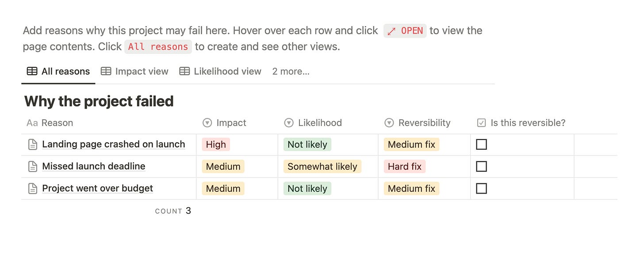644x262 pixels.
Task: Check the reversible box for Project went over budget
Action: [482, 188]
